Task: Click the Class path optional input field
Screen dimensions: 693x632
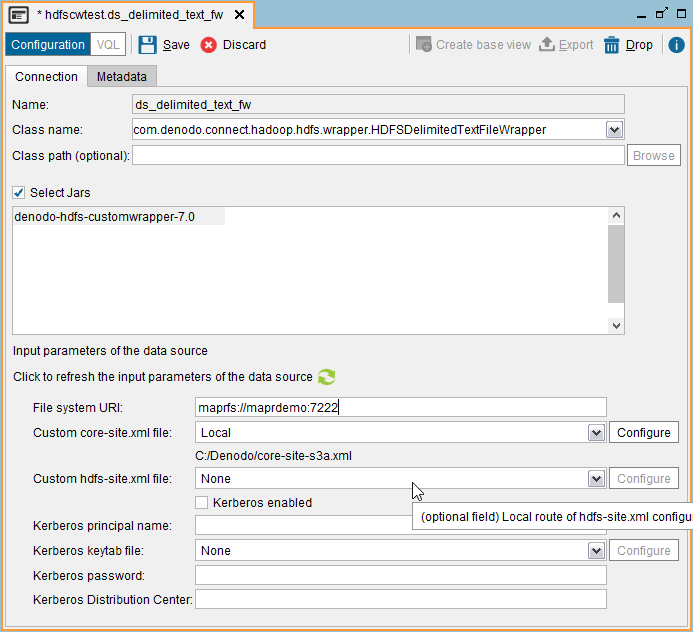Action: click(378, 156)
